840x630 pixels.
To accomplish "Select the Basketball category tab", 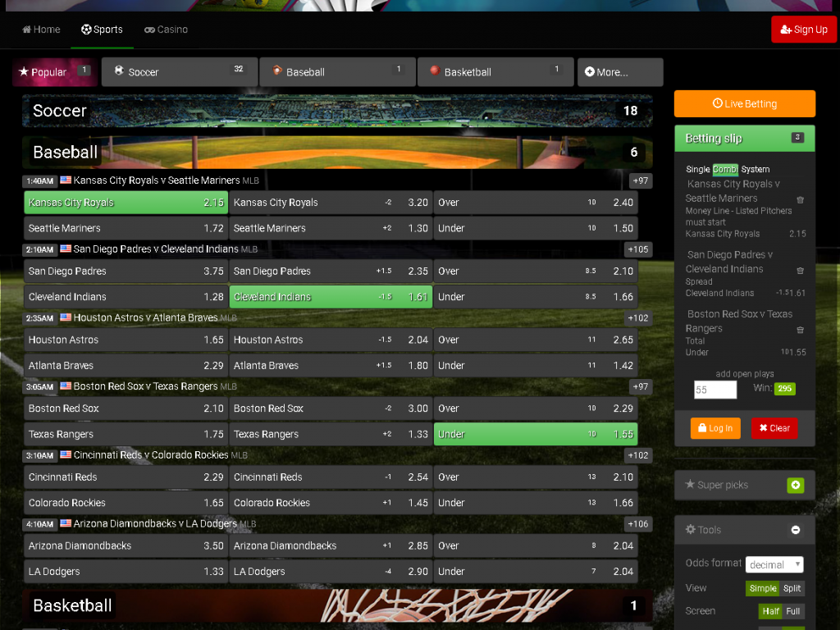I will [x=495, y=72].
